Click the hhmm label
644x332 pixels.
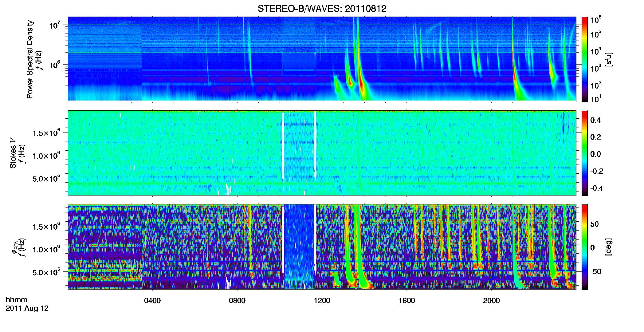pos(17,300)
